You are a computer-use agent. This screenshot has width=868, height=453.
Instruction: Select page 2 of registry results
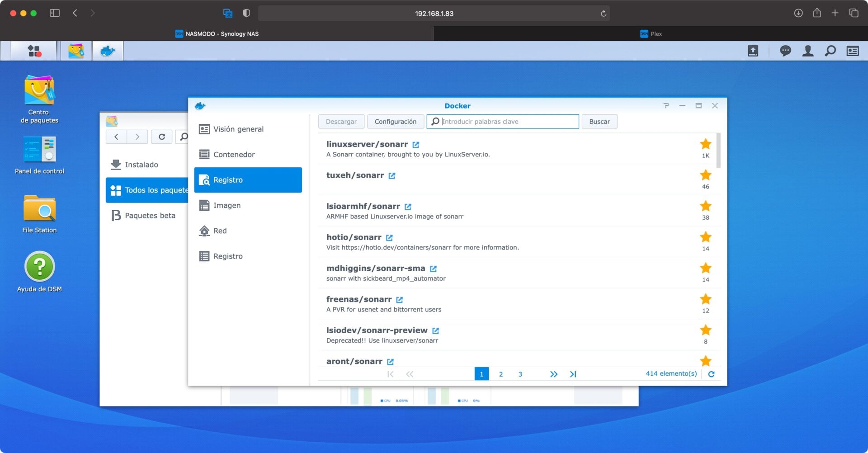click(x=500, y=374)
